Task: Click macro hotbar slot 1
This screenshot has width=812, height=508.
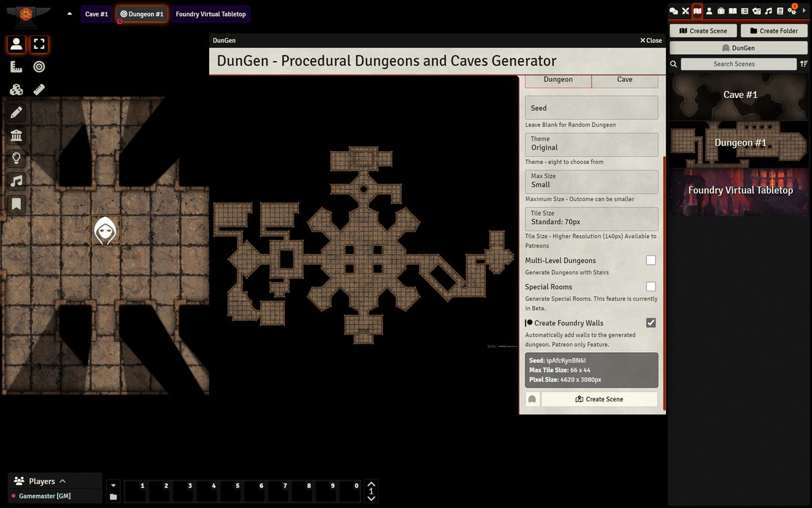Action: 136,492
